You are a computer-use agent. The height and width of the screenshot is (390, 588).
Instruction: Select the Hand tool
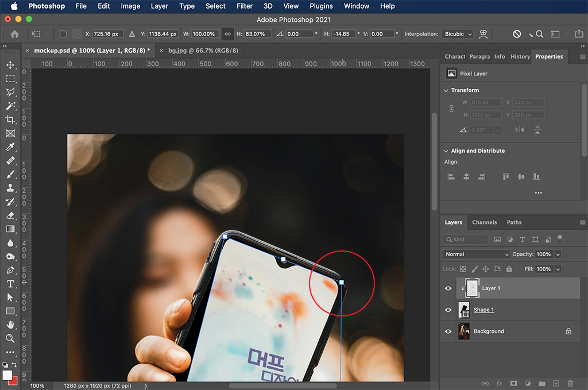(x=10, y=325)
